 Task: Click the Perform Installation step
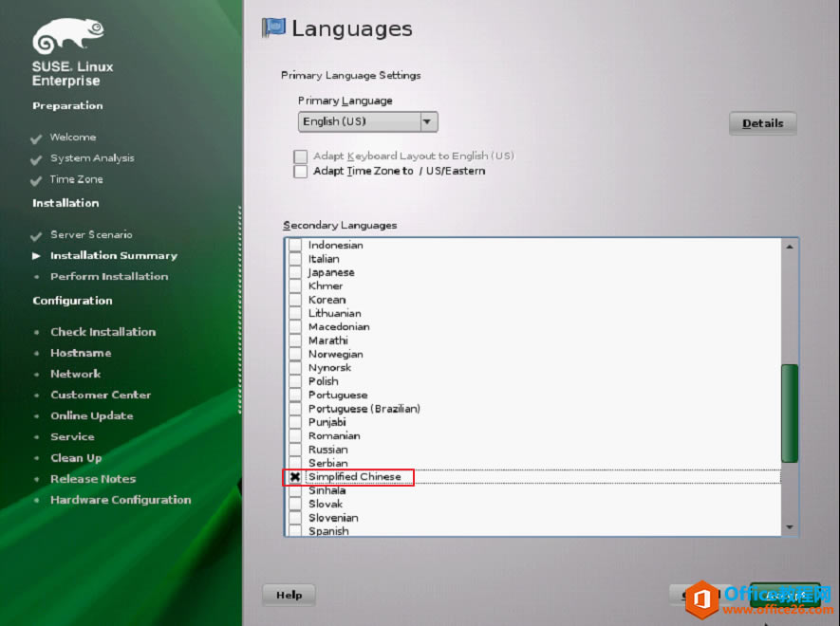(109, 276)
